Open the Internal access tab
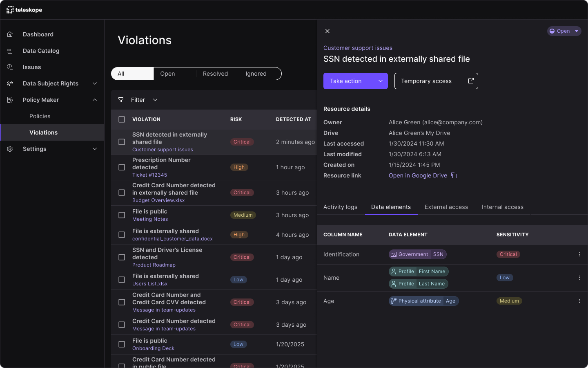This screenshot has width=588, height=368. click(x=503, y=207)
